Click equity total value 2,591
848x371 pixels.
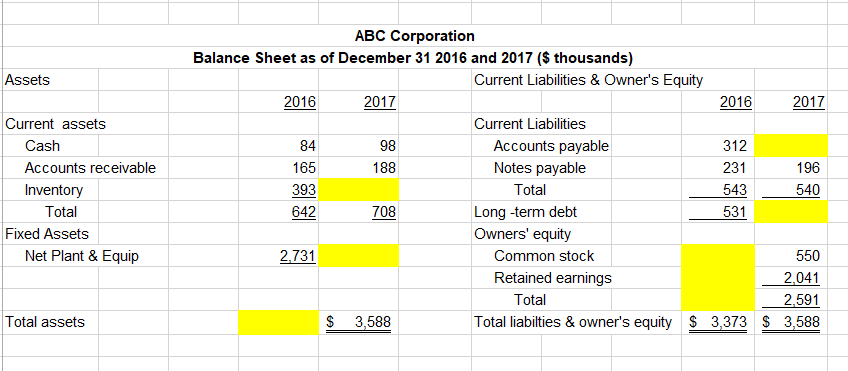802,300
